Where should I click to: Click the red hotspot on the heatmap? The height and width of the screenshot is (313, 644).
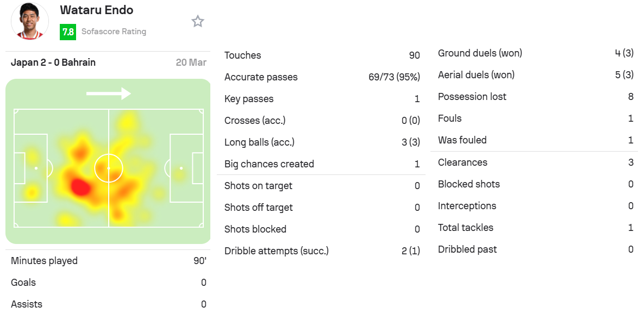(x=80, y=187)
